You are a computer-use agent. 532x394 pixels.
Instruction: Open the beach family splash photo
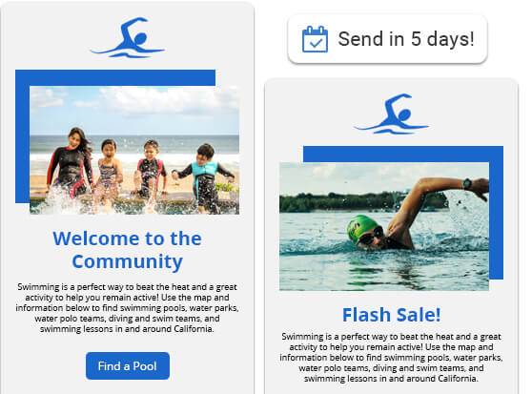pos(134,151)
